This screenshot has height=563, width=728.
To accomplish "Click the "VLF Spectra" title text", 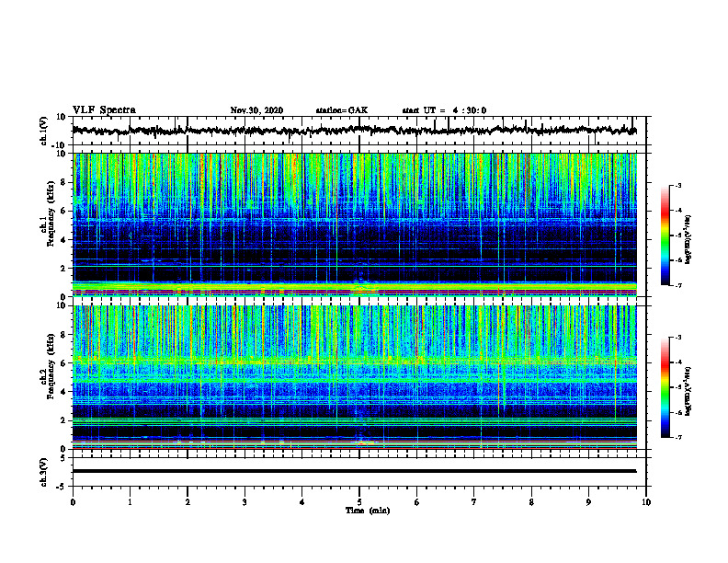I will pos(104,110).
